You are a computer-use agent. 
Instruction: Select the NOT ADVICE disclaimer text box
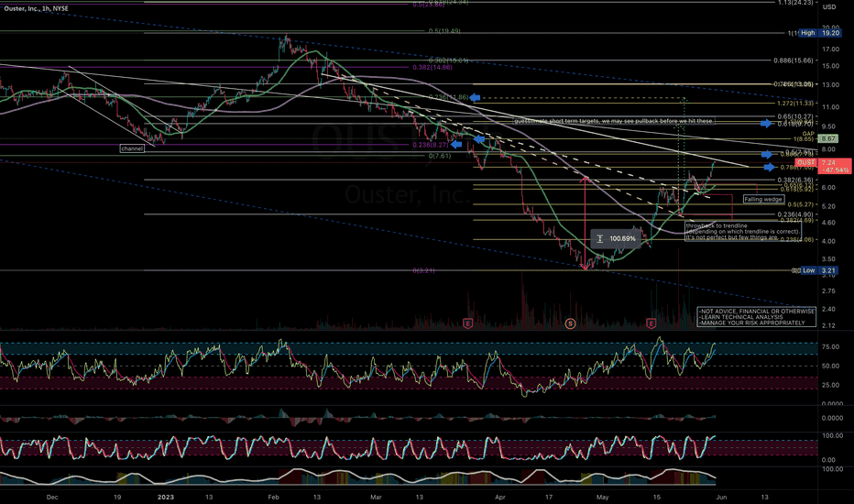point(757,317)
